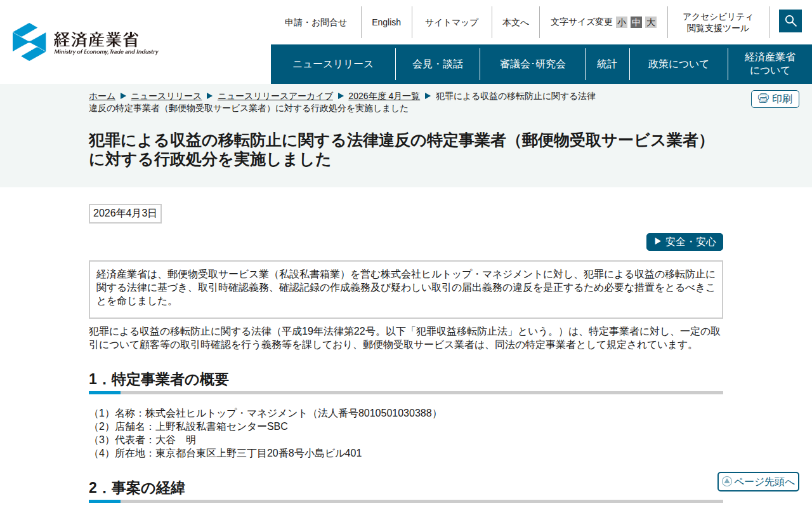
Task: Skip to content via 本文へ
Action: pos(516,22)
